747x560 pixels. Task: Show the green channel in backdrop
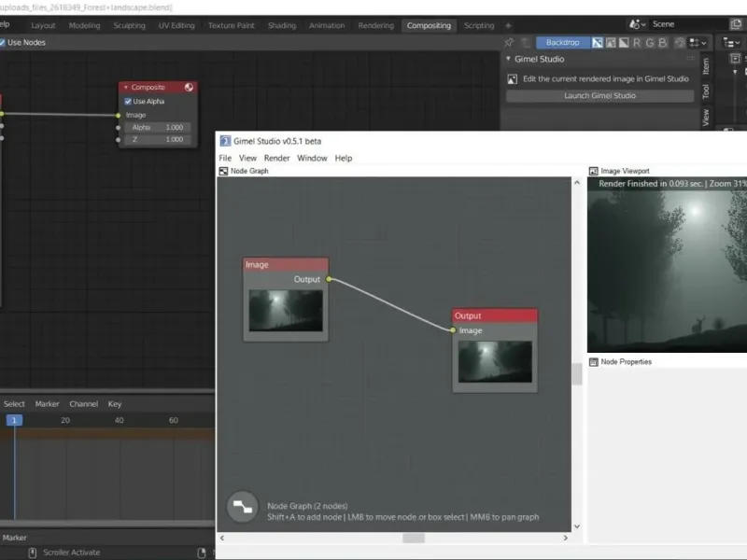pyautogui.click(x=650, y=42)
